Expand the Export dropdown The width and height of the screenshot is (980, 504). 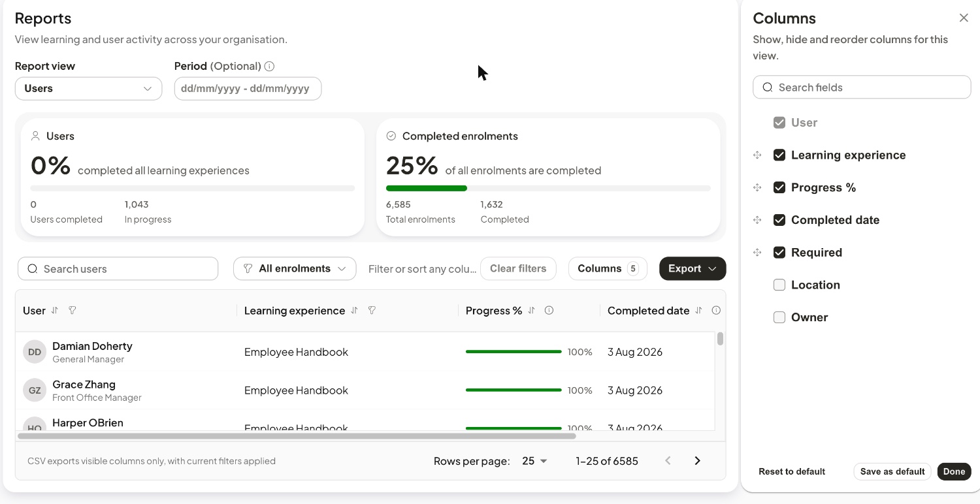(x=693, y=268)
